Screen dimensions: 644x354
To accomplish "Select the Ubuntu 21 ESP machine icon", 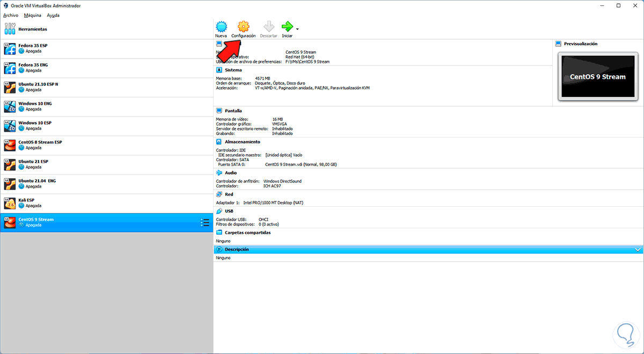I will tap(10, 164).
